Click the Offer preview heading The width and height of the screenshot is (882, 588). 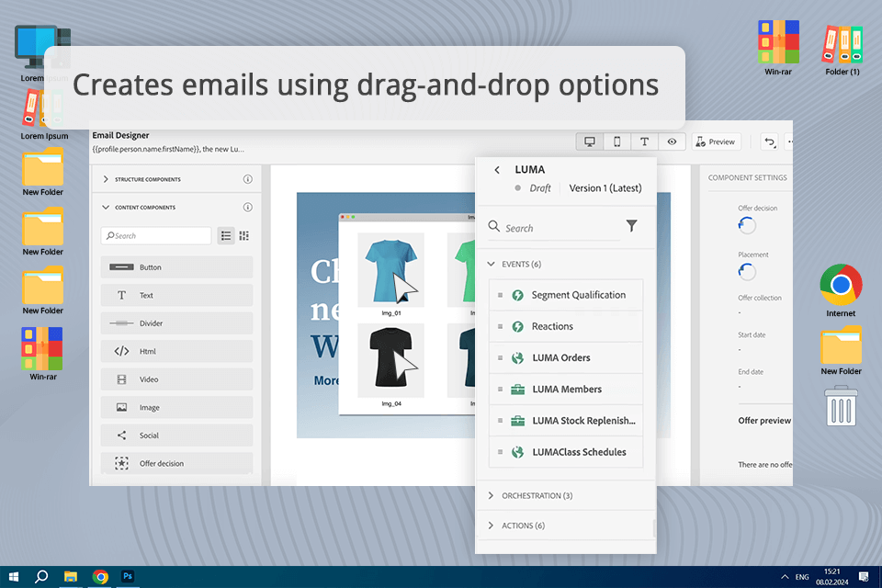tap(764, 421)
